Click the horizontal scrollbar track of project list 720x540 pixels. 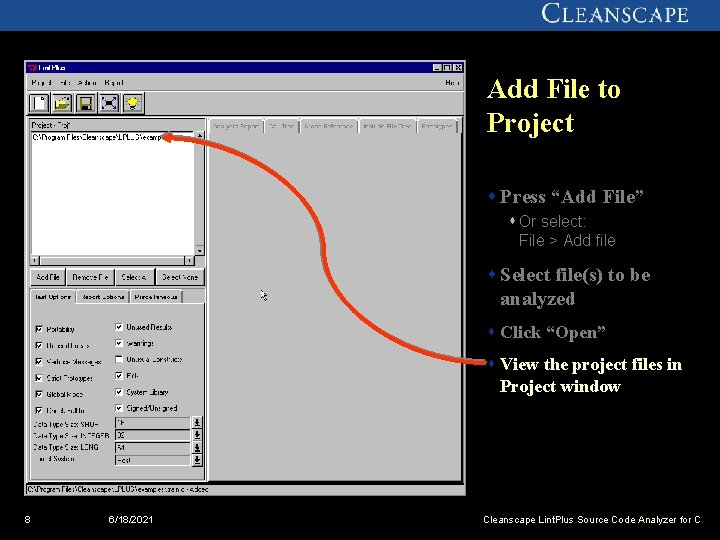click(112, 261)
